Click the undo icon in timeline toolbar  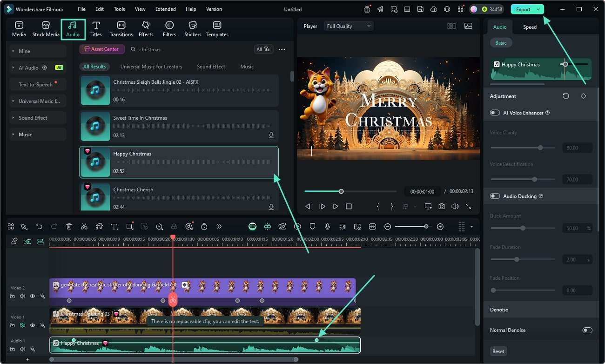[x=39, y=227]
